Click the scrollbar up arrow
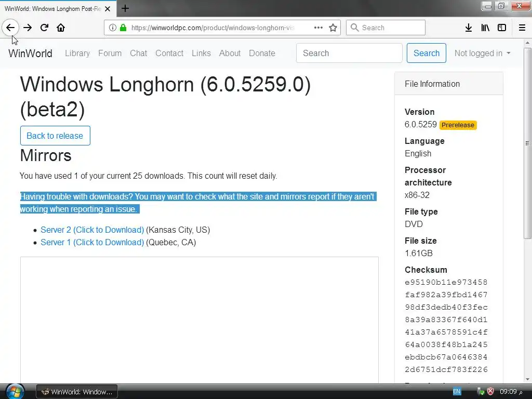The height and width of the screenshot is (399, 532). [x=527, y=43]
